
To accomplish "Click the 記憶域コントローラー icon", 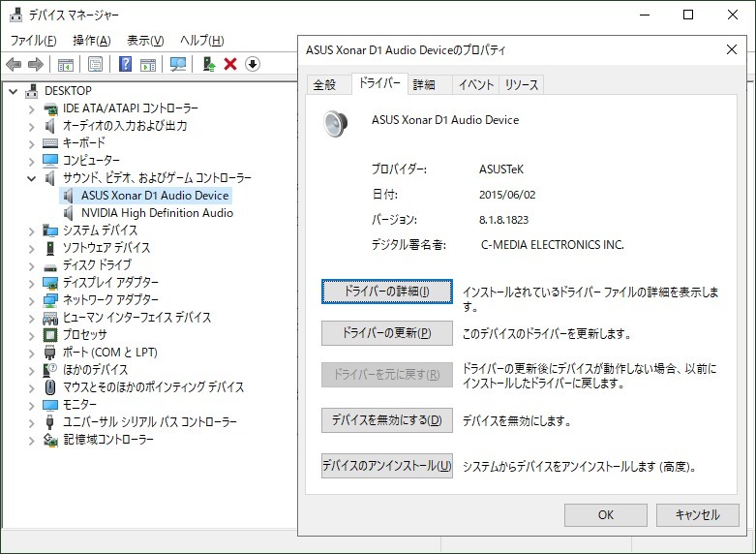I will [50, 440].
